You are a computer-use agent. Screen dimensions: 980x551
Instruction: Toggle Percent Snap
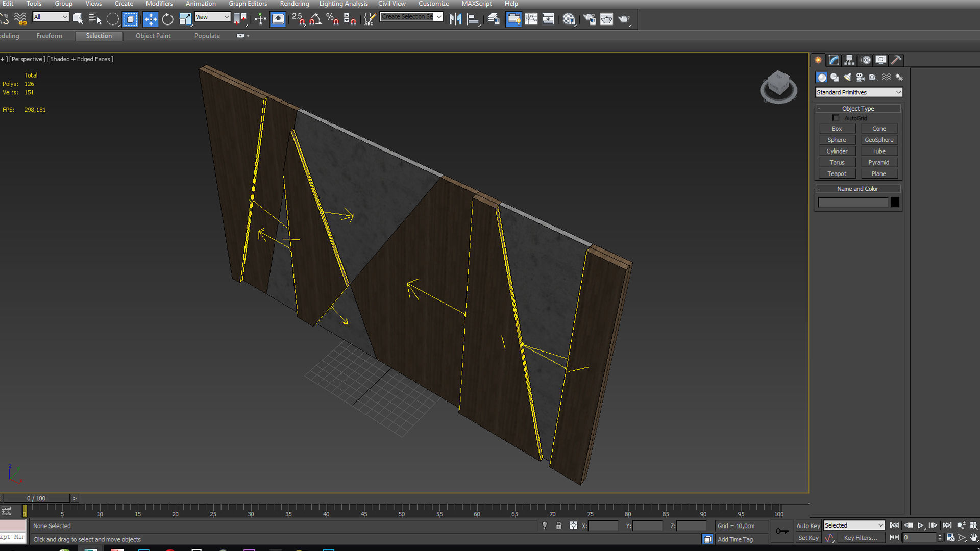[x=333, y=19]
